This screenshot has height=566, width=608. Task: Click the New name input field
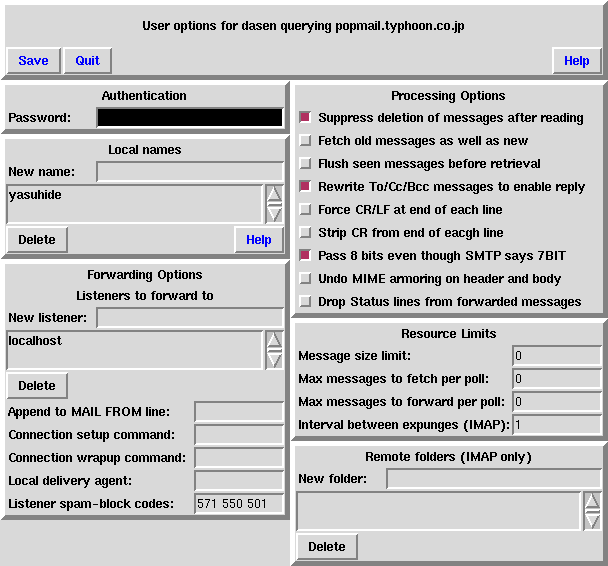tap(190, 171)
